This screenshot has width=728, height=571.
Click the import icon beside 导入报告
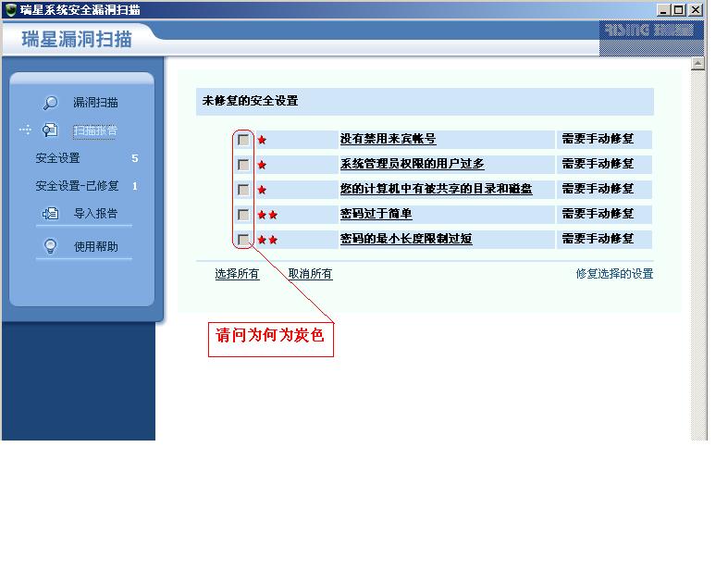coord(50,213)
